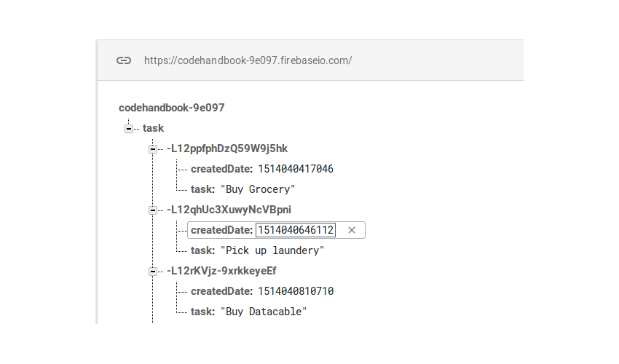Viewport: 619px width, 364px height.
Task: Click the value "Buy Datacable"
Action: click(264, 312)
